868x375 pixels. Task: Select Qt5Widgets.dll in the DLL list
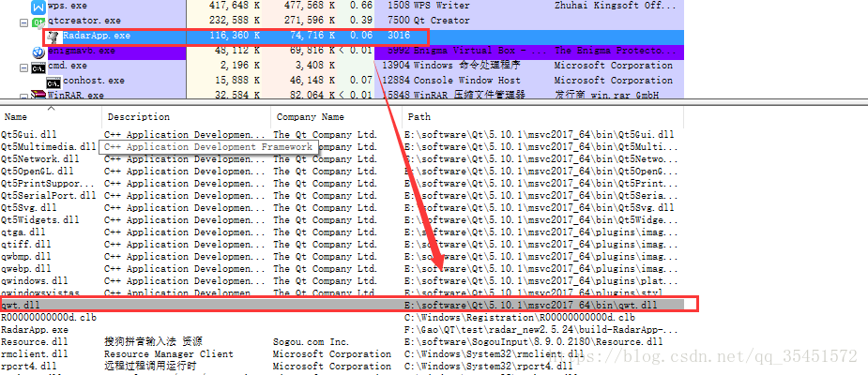coord(39,219)
